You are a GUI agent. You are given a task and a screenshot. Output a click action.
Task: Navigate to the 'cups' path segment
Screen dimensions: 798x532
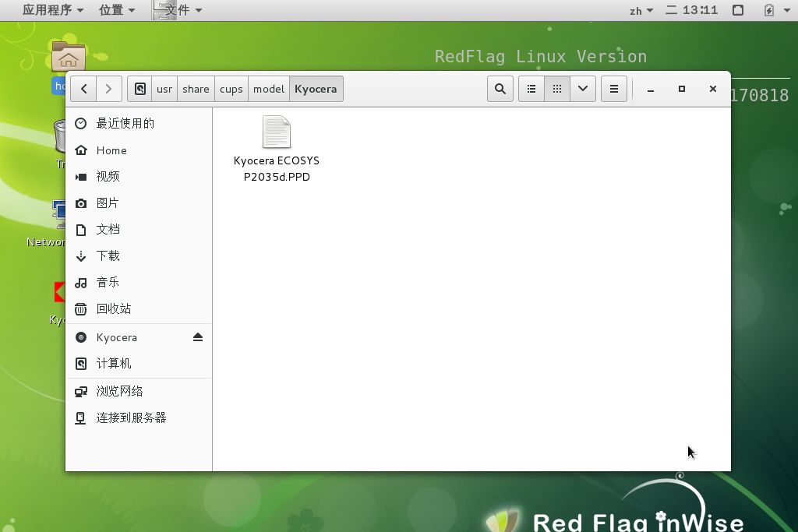(231, 89)
